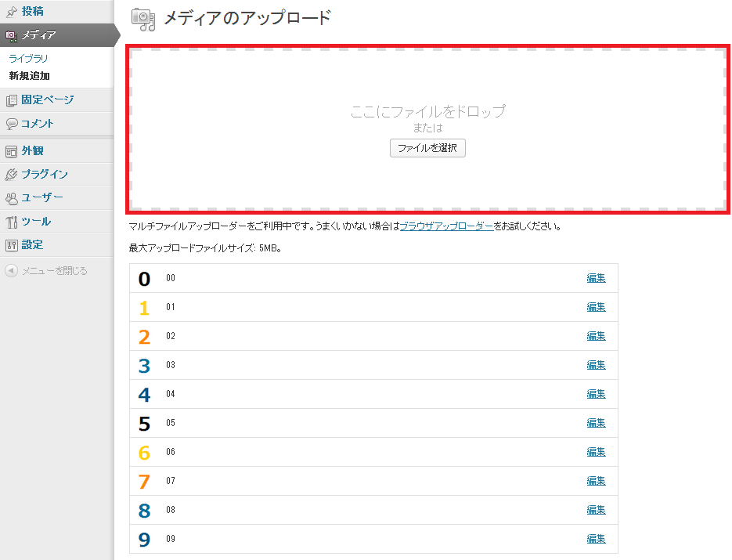Click 編集 link for file 09
Viewport: 732px width, 560px height.
(596, 539)
